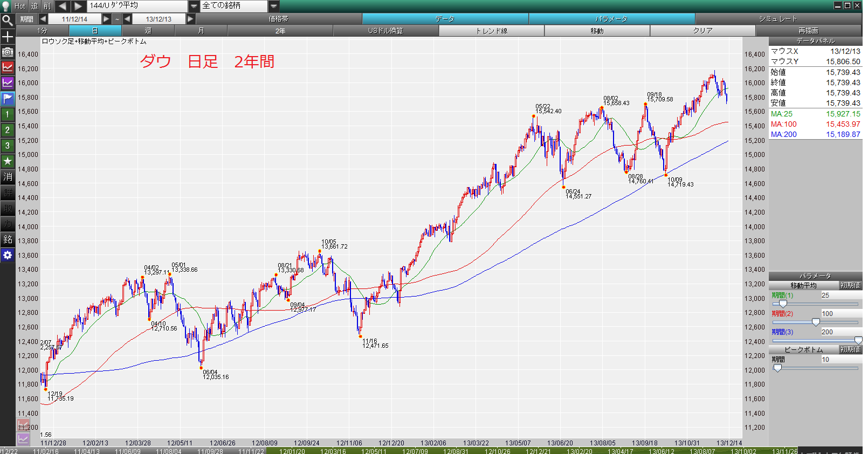Click the 力 sidebar icon
This screenshot has height=454, width=868.
(x=8, y=224)
